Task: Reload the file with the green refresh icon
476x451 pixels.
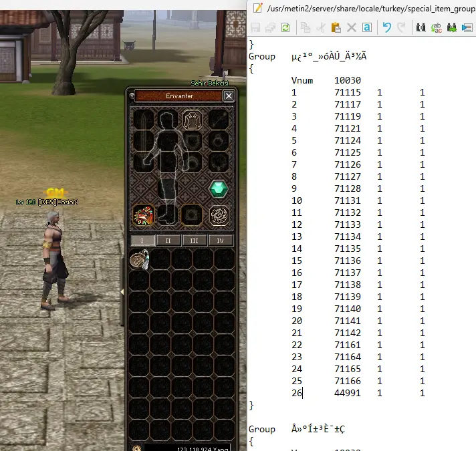Action: (285, 27)
